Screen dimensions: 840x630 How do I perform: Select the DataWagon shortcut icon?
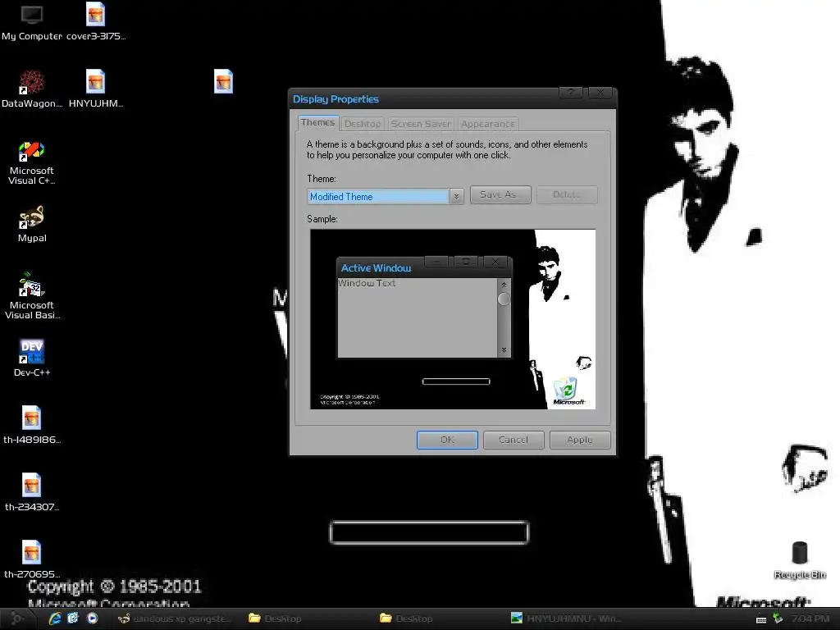point(32,89)
